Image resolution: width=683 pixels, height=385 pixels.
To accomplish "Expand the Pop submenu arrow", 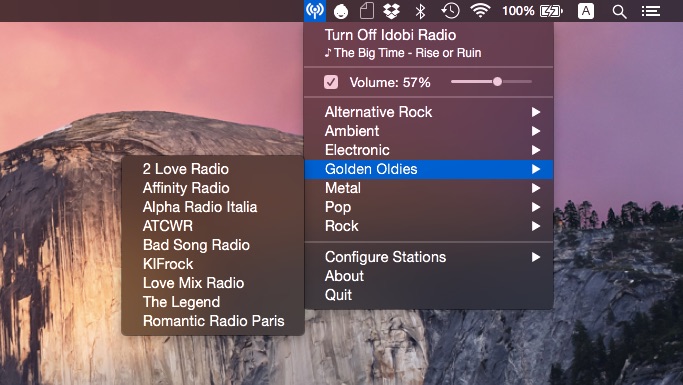I will [x=536, y=207].
